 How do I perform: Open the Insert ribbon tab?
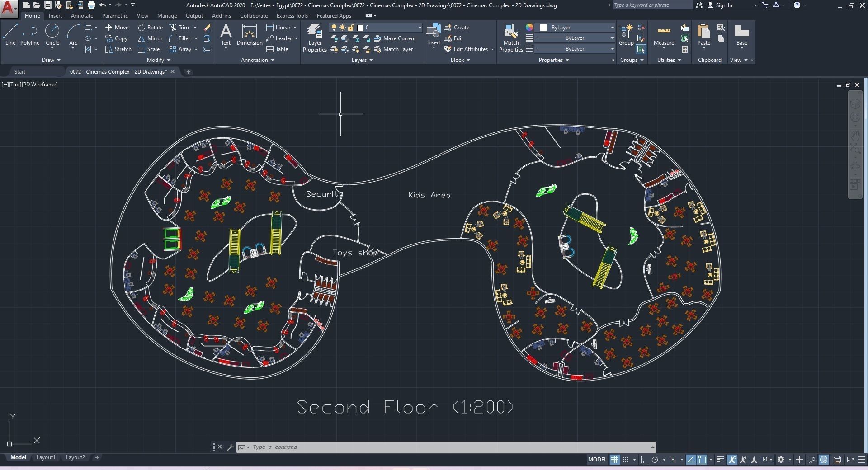(x=55, y=16)
